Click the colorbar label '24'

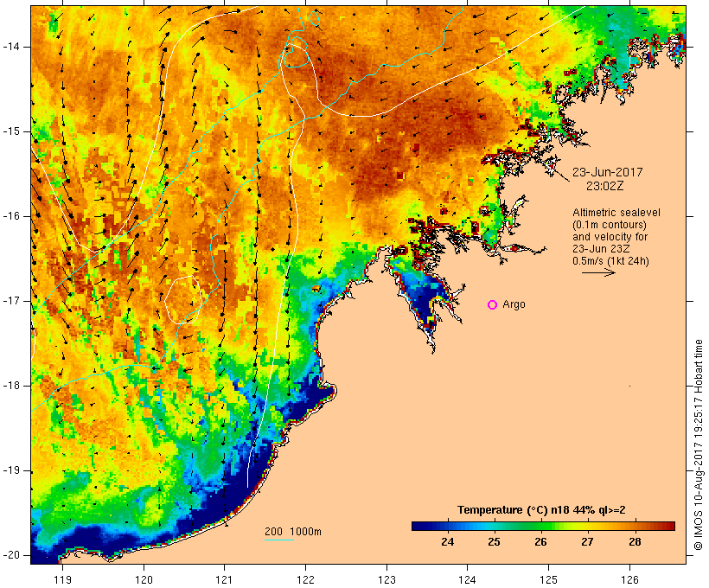tap(447, 541)
